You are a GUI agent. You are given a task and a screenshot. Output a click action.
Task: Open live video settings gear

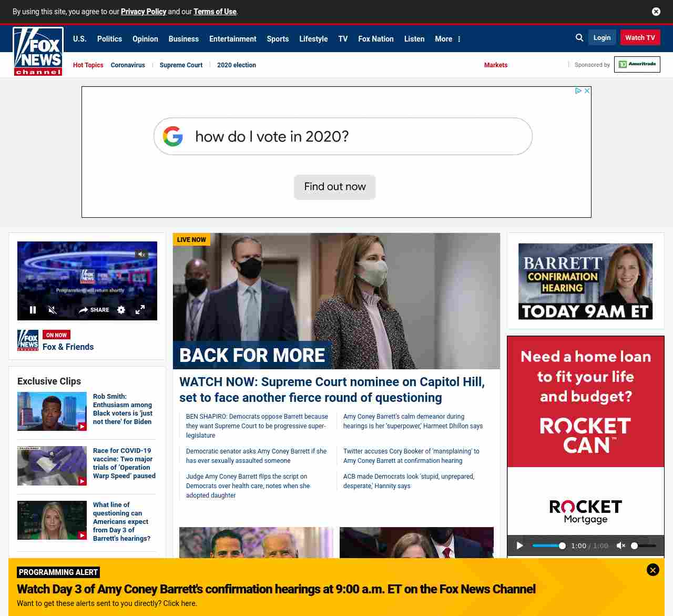click(121, 310)
